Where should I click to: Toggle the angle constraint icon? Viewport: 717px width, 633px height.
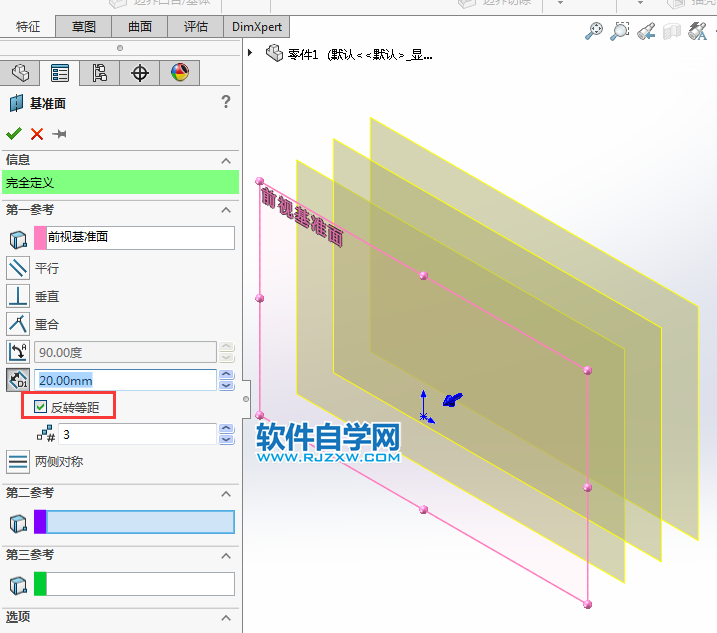pyautogui.click(x=18, y=352)
